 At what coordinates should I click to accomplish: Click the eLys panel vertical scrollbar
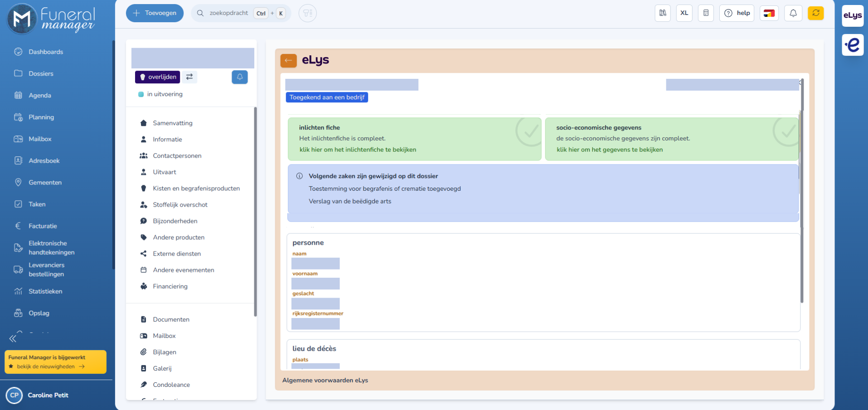801,190
